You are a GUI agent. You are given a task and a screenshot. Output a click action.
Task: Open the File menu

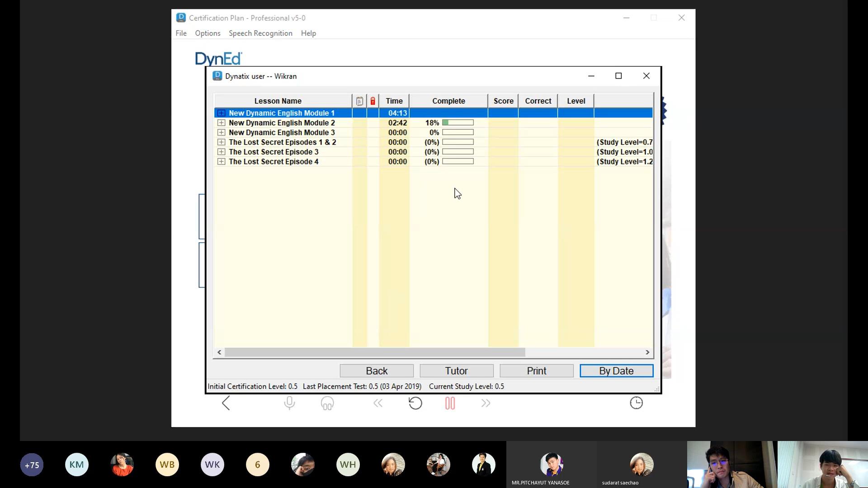(x=181, y=33)
